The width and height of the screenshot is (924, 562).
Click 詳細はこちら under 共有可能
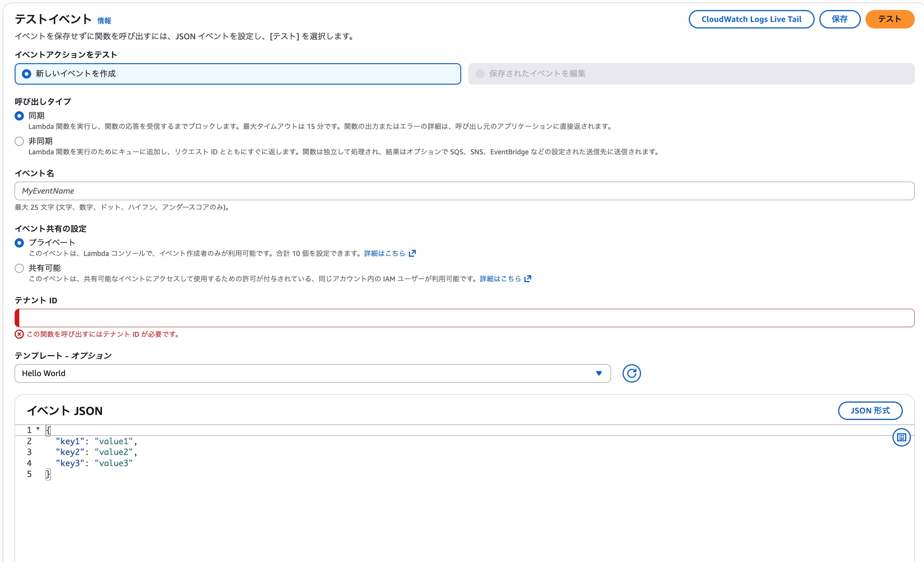click(500, 279)
